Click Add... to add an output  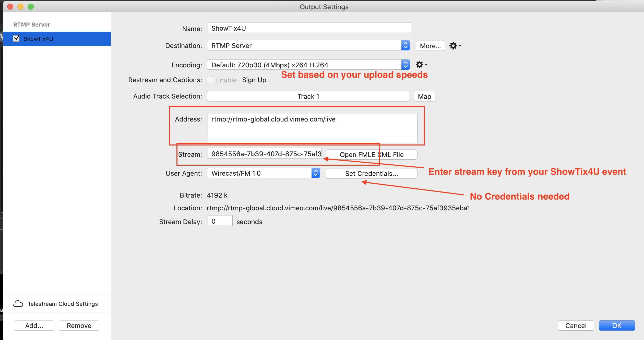pos(34,325)
